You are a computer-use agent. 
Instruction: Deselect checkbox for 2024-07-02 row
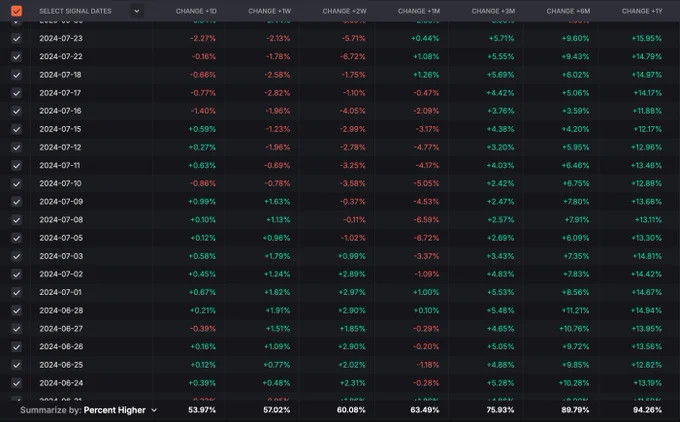click(x=16, y=275)
